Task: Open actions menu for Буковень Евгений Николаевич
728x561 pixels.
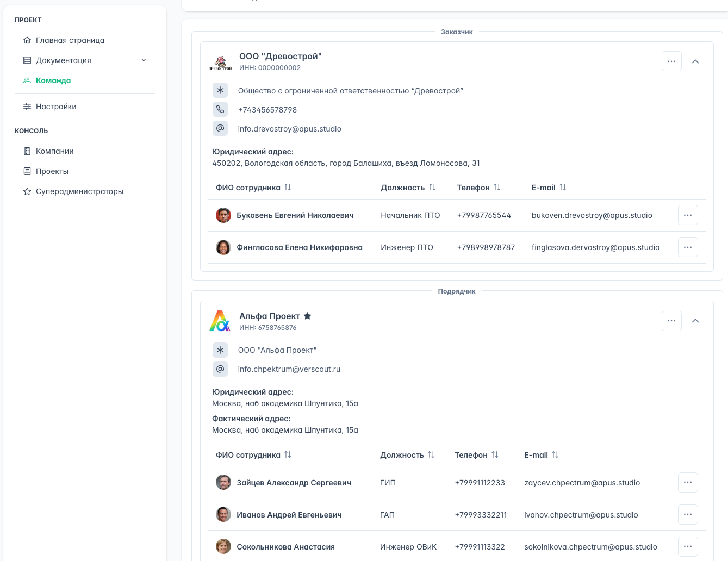Action: pyautogui.click(x=688, y=215)
